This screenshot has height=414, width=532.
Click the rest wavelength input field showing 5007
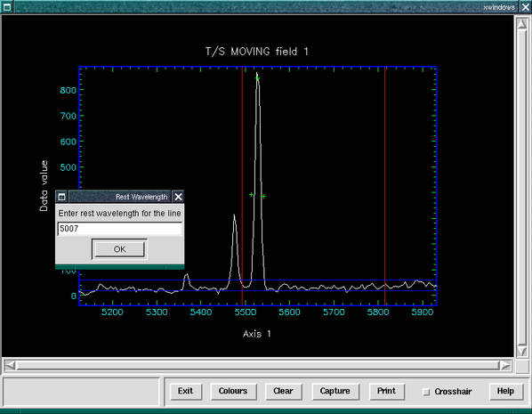click(119, 229)
